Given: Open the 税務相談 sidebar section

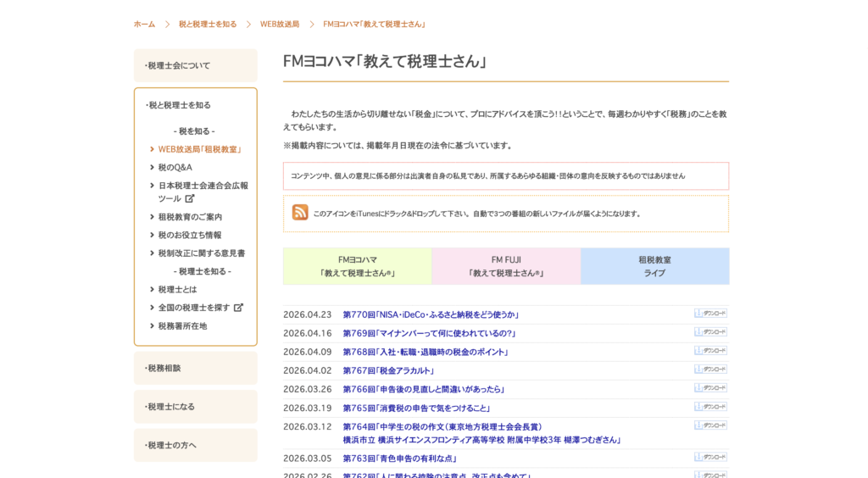Looking at the screenshot, I should 196,368.
